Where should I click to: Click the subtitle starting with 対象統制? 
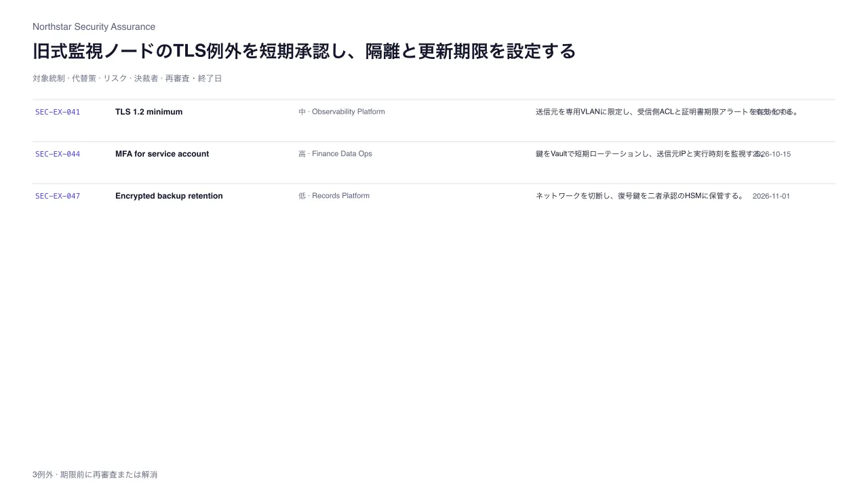click(127, 79)
